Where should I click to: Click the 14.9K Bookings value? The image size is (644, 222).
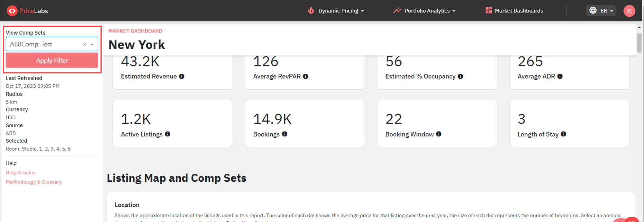click(272, 119)
